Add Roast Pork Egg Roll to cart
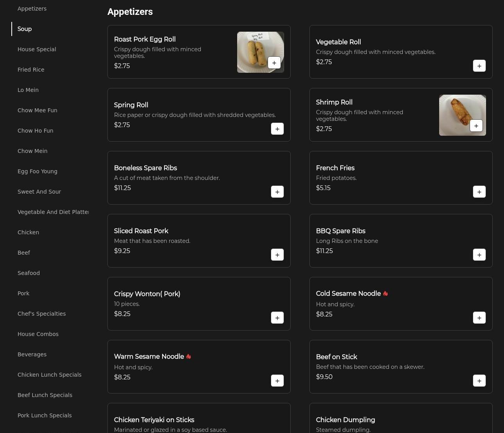 coord(274,63)
